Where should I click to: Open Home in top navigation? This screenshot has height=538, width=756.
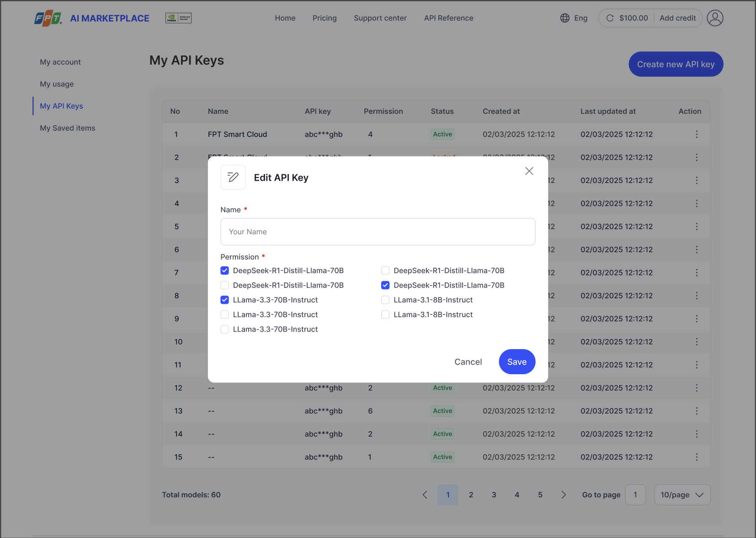pos(285,18)
